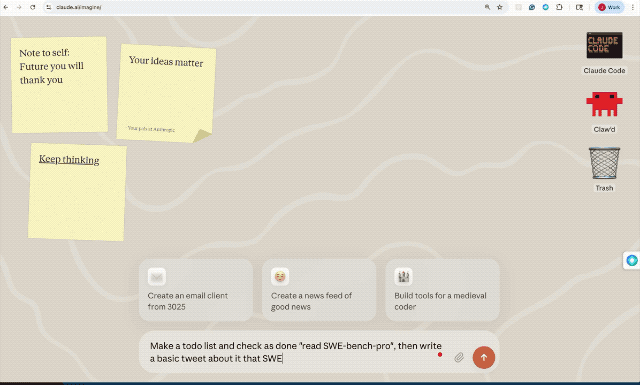Click the zoom magnifier icon in address bar
Screen dimensions: 640x385
[487, 7]
